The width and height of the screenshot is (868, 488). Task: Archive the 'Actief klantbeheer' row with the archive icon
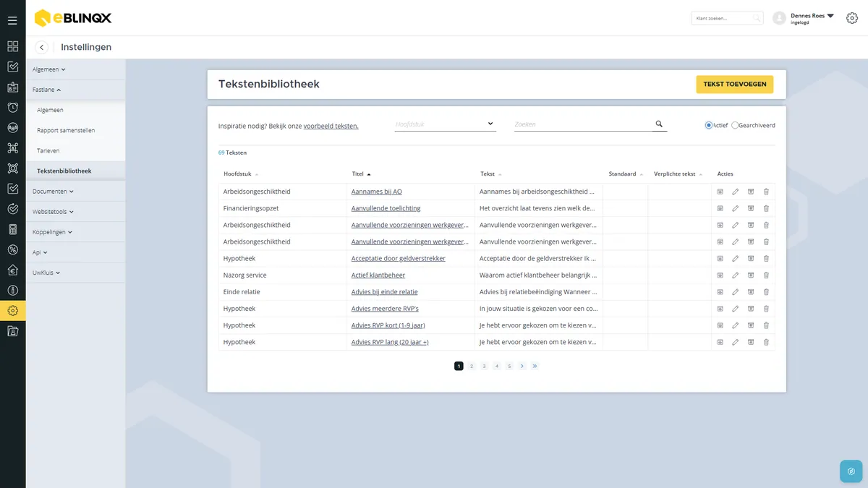point(751,275)
